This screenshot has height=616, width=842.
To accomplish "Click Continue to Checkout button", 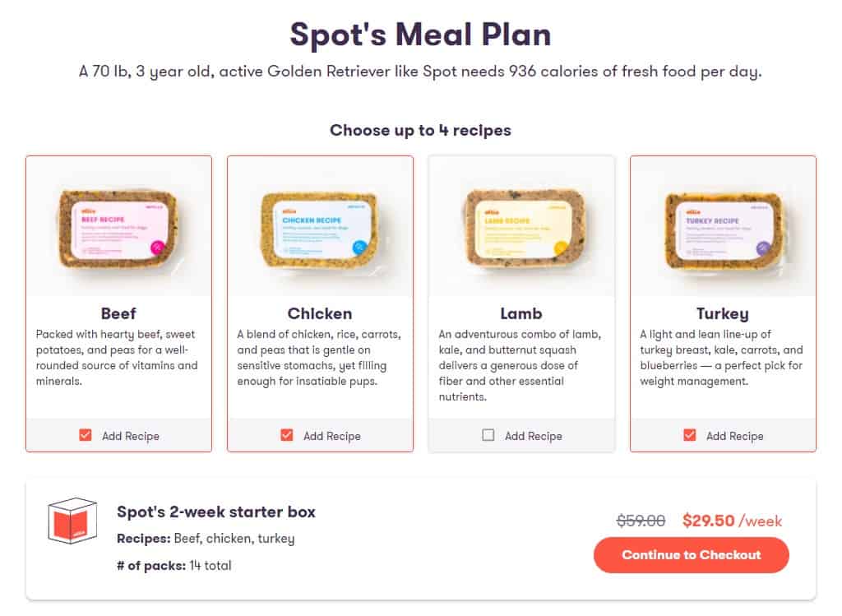I will pos(691,555).
